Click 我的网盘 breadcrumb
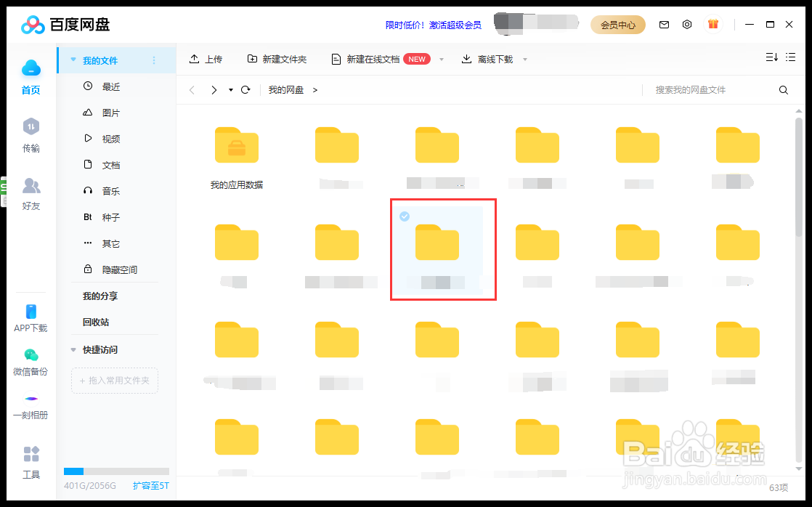The image size is (812, 507). 286,90
